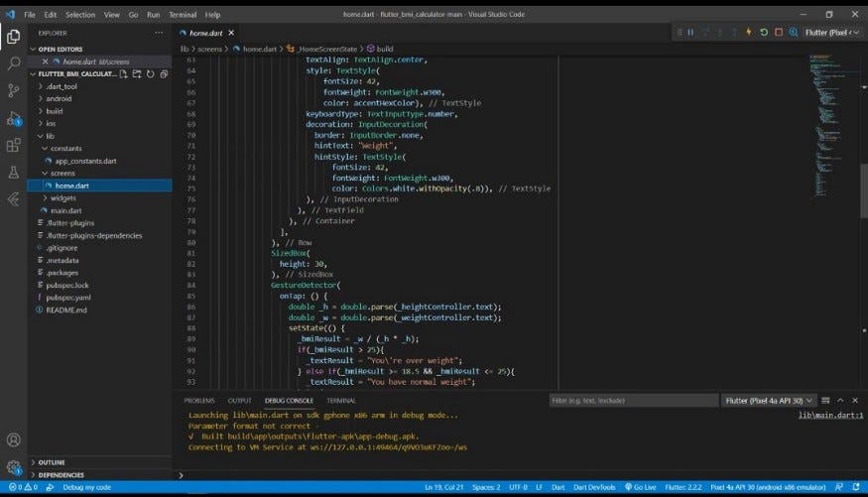Open the Manage gear icon

(x=13, y=467)
